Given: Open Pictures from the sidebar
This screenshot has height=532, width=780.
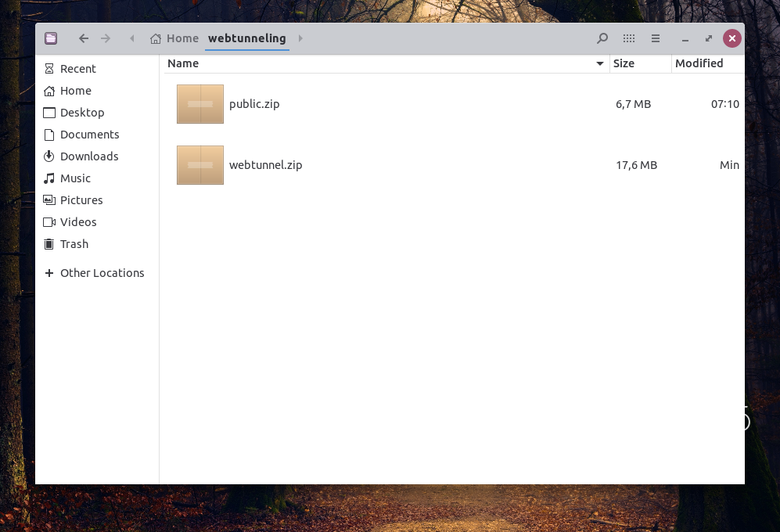Looking at the screenshot, I should pyautogui.click(x=81, y=199).
